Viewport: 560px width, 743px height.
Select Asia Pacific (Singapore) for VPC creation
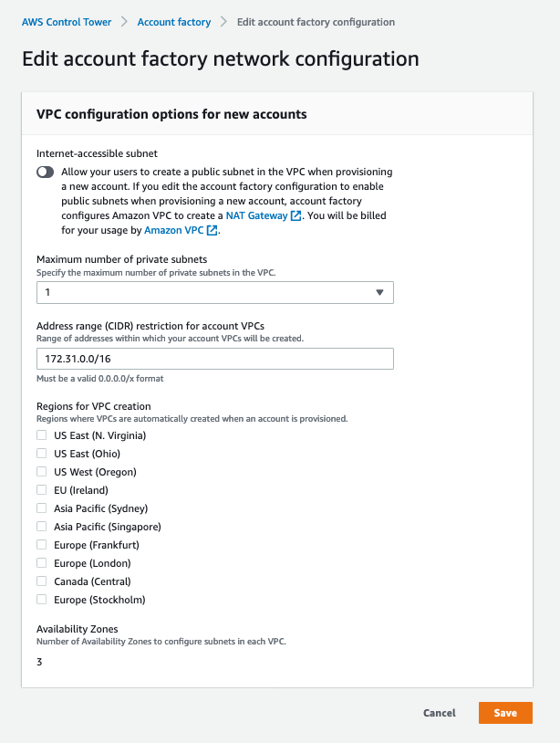pos(41,527)
